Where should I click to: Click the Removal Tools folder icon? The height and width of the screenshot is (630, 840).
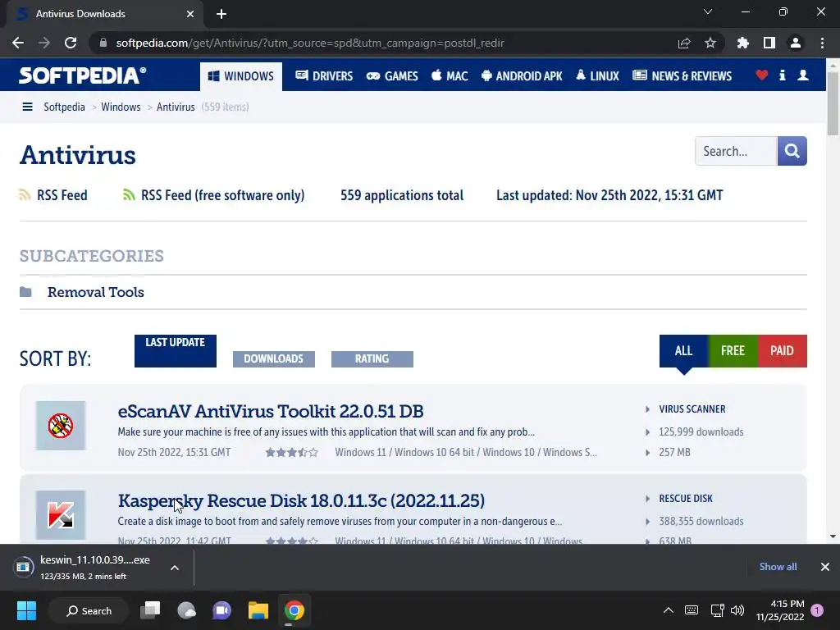(x=25, y=292)
